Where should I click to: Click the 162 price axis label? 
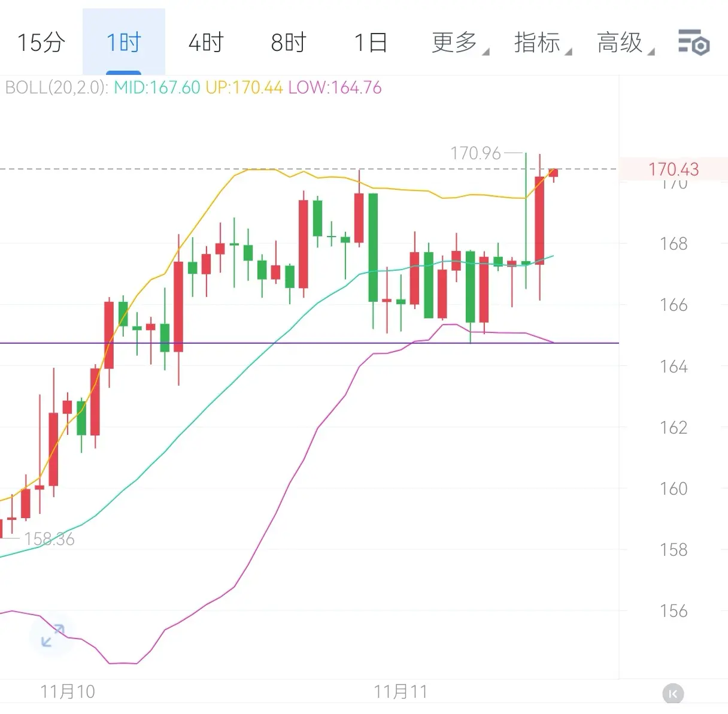point(674,427)
